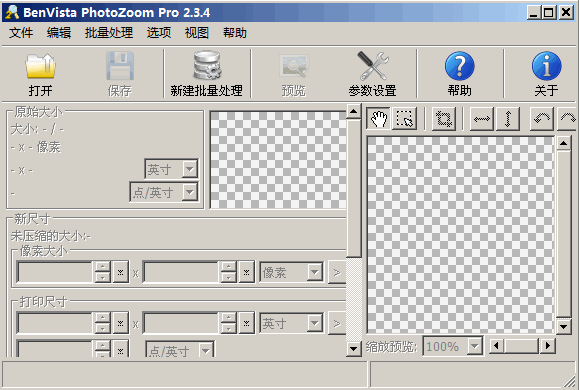Increase pixel width with spinner up arrow
This screenshot has height=390, width=579.
tap(103, 267)
